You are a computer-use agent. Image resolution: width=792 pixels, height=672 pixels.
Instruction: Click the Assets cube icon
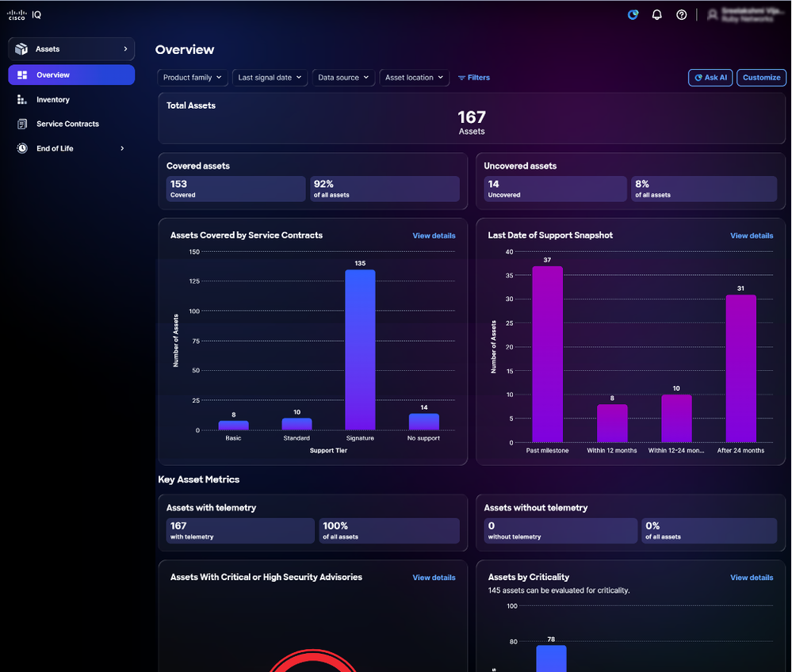pyautogui.click(x=21, y=49)
